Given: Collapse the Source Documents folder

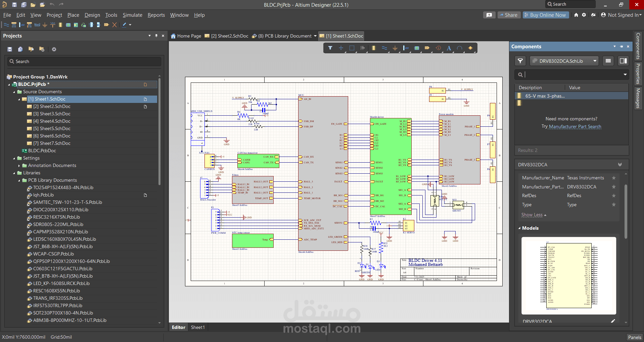Looking at the screenshot, I should point(14,92).
